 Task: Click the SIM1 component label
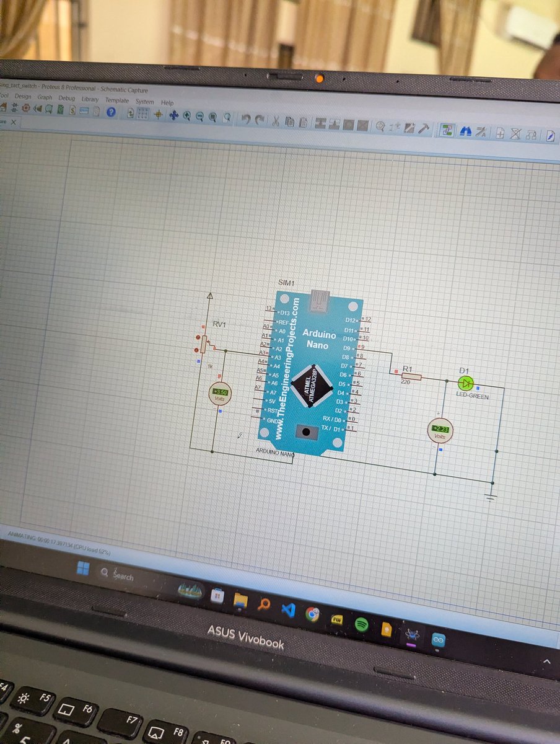coord(287,283)
